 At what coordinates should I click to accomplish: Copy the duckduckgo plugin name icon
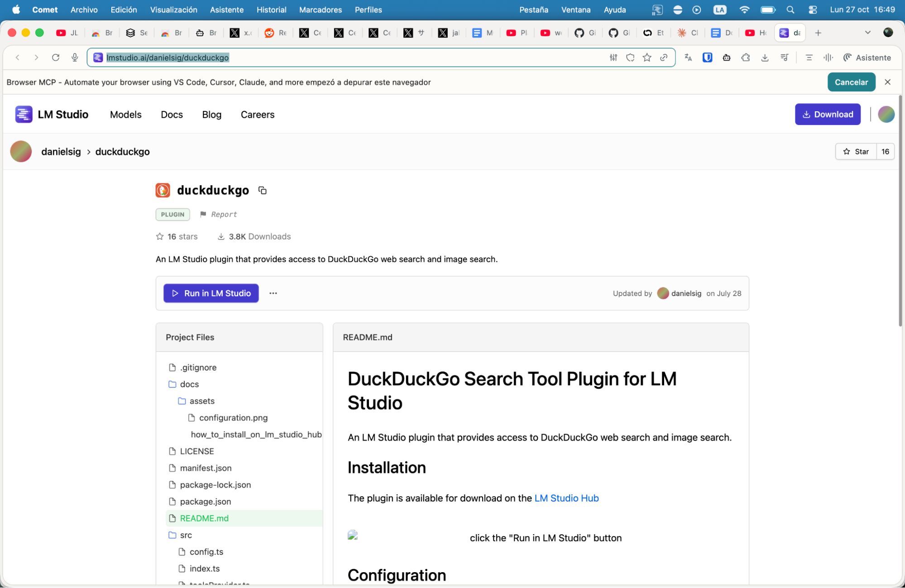coord(262,191)
